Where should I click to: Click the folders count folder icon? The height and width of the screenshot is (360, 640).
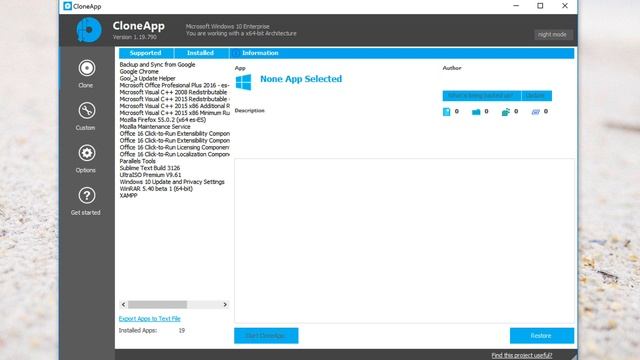click(476, 112)
